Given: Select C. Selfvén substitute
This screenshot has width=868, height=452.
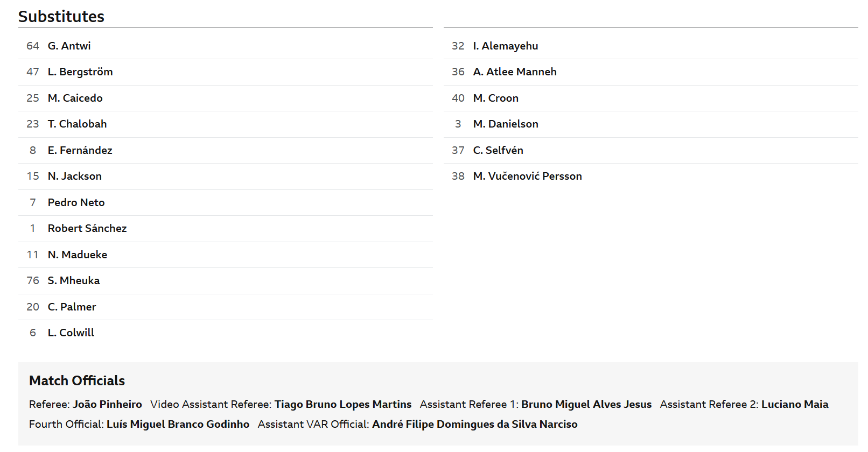Looking at the screenshot, I should [x=498, y=150].
